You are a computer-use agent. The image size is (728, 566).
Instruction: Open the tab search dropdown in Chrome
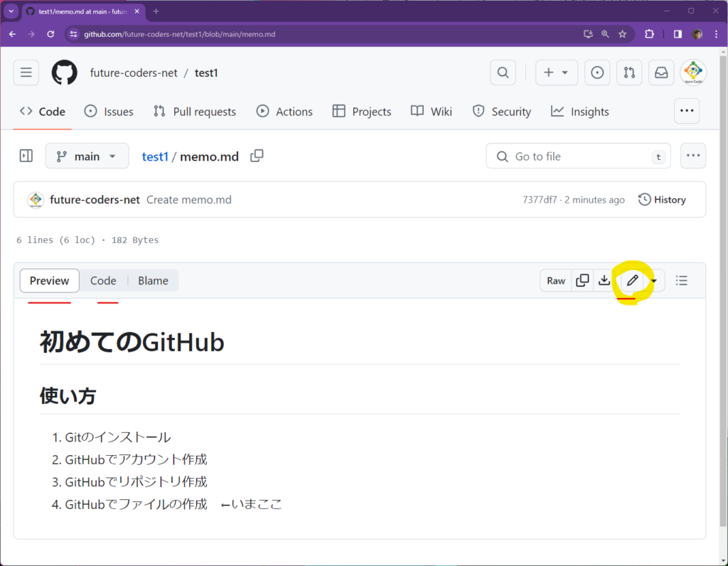11,11
